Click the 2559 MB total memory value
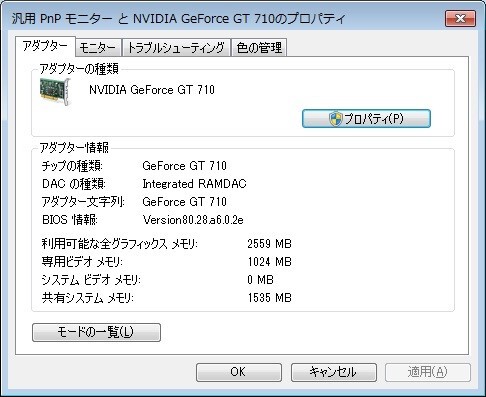The width and height of the screenshot is (486, 397). pyautogui.click(x=269, y=244)
